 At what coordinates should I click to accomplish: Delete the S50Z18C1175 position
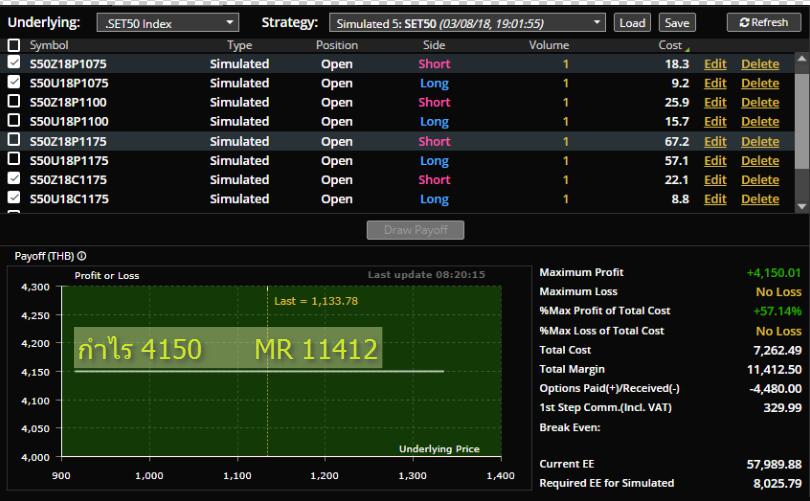(x=760, y=180)
